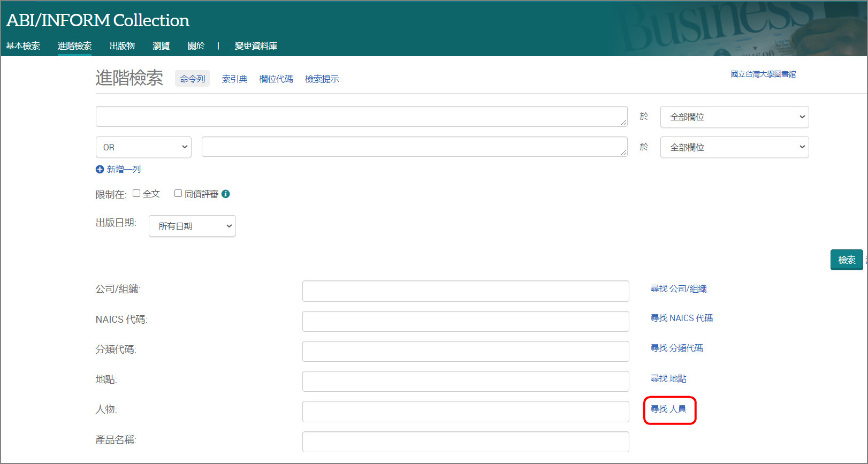Open the 檢索提示 search tips link

tap(322, 79)
